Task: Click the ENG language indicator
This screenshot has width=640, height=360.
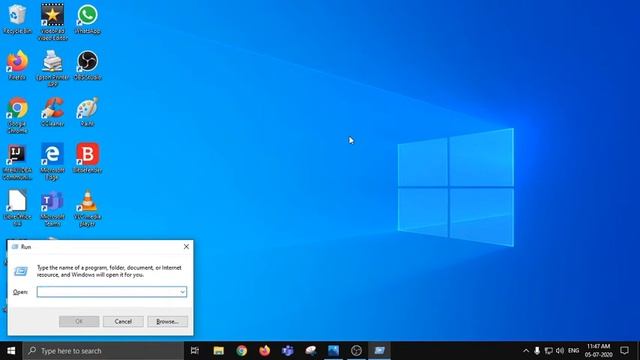Action: [573, 351]
